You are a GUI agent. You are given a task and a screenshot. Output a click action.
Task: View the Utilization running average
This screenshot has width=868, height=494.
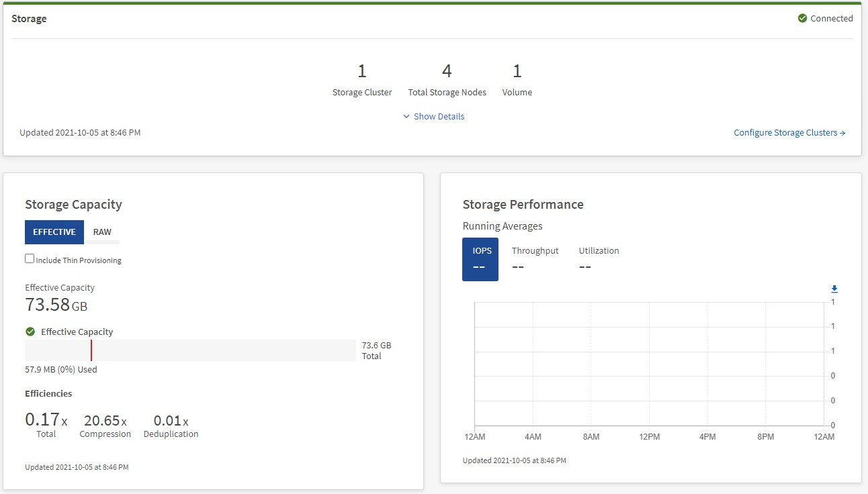pos(599,258)
